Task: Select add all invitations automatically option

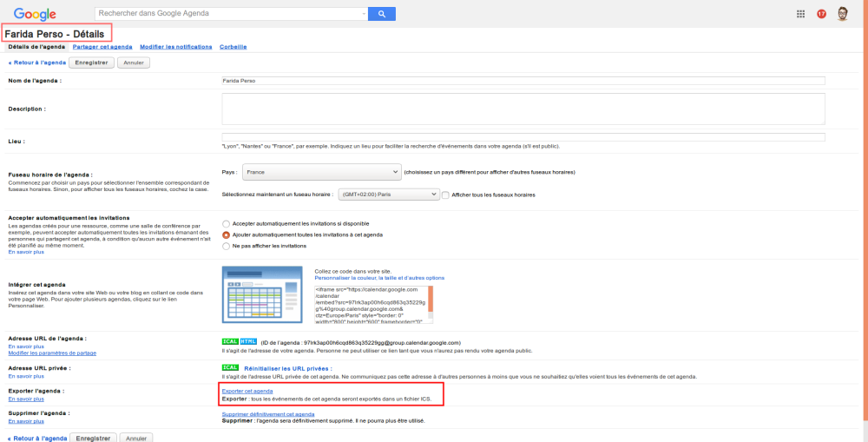Action: 226,234
